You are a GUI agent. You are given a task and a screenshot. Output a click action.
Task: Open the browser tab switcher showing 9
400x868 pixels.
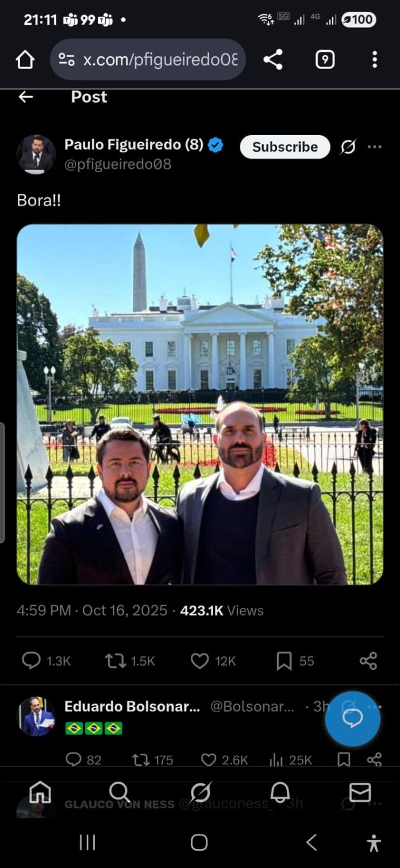coord(325,59)
